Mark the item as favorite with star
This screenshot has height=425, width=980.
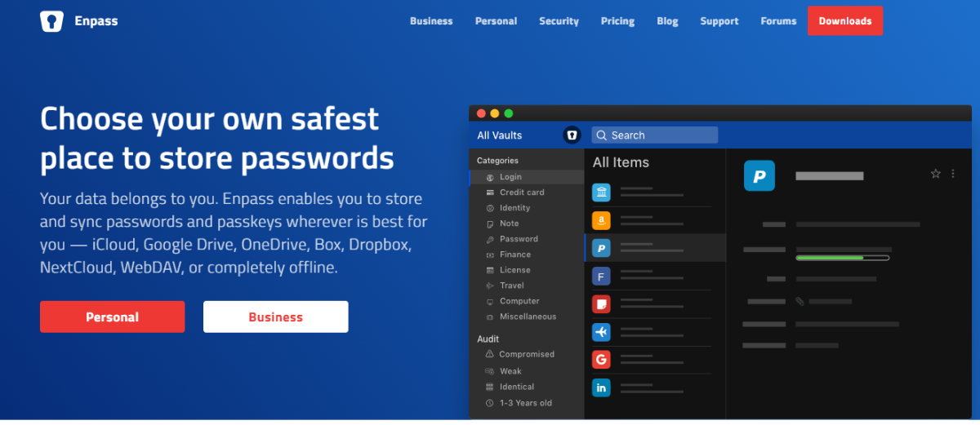tap(936, 174)
